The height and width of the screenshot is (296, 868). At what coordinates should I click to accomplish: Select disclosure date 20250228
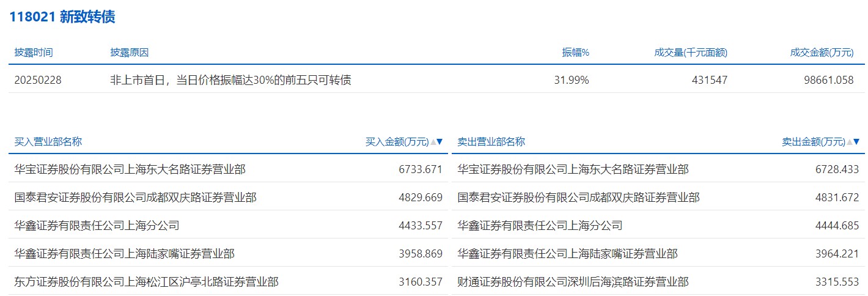click(x=38, y=80)
